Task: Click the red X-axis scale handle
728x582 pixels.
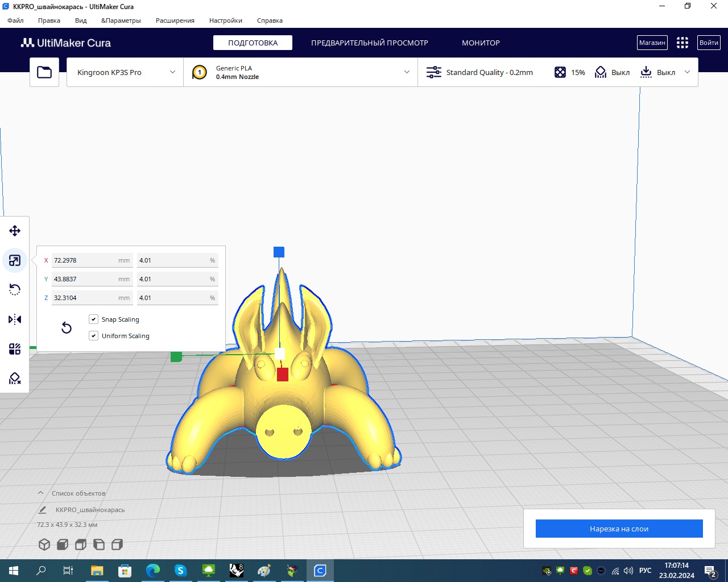Action: tap(283, 374)
